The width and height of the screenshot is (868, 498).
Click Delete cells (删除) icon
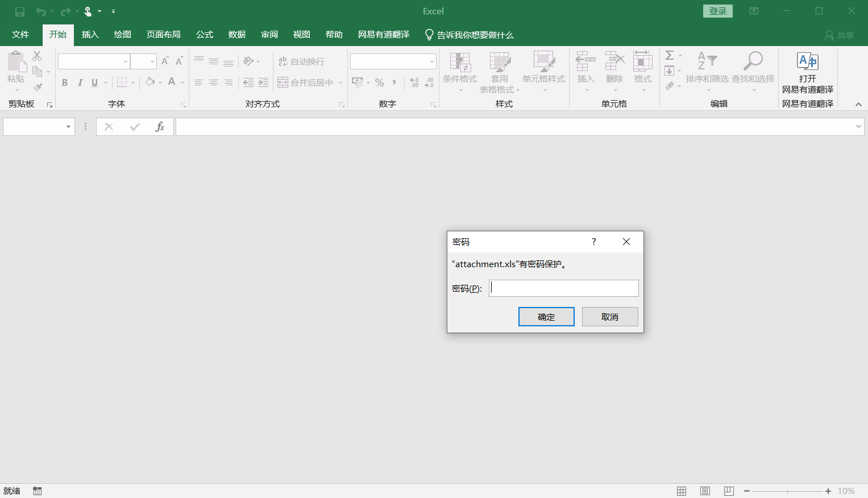point(614,61)
